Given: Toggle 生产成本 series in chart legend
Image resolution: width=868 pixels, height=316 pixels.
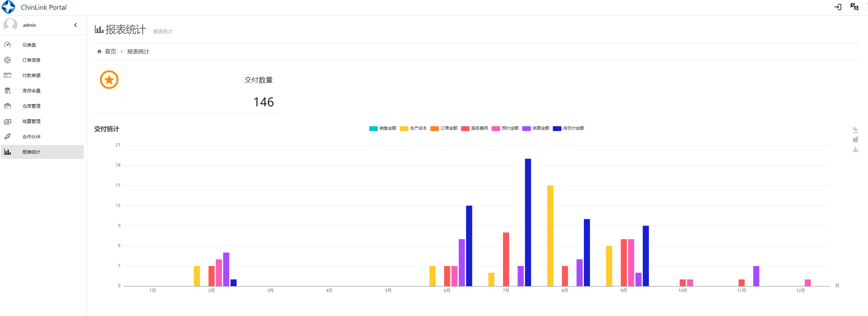Looking at the screenshot, I should pos(413,128).
